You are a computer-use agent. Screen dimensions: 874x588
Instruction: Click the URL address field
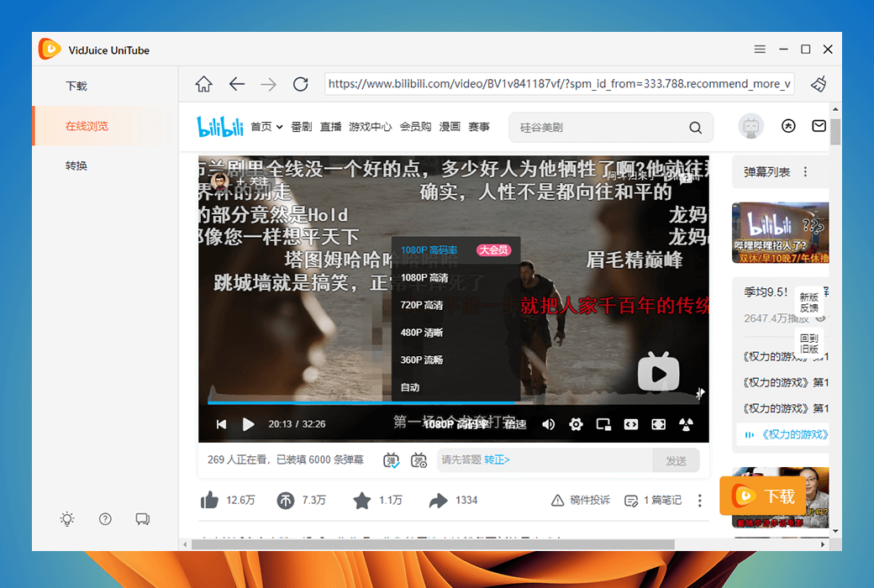click(559, 84)
